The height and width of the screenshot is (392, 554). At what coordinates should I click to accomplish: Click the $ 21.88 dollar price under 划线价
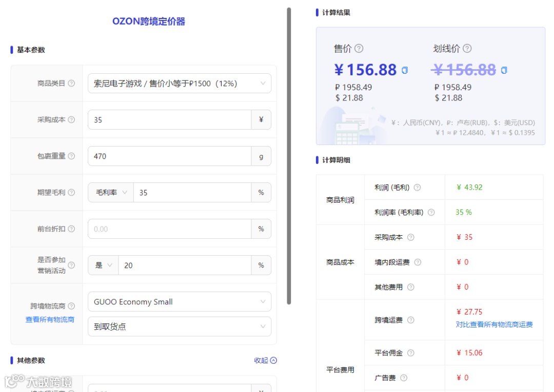448,98
